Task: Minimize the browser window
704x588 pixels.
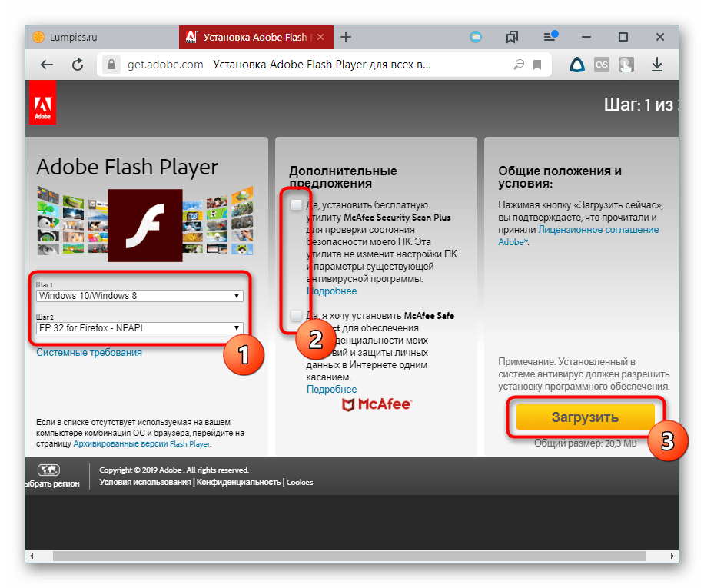Action: [586, 37]
